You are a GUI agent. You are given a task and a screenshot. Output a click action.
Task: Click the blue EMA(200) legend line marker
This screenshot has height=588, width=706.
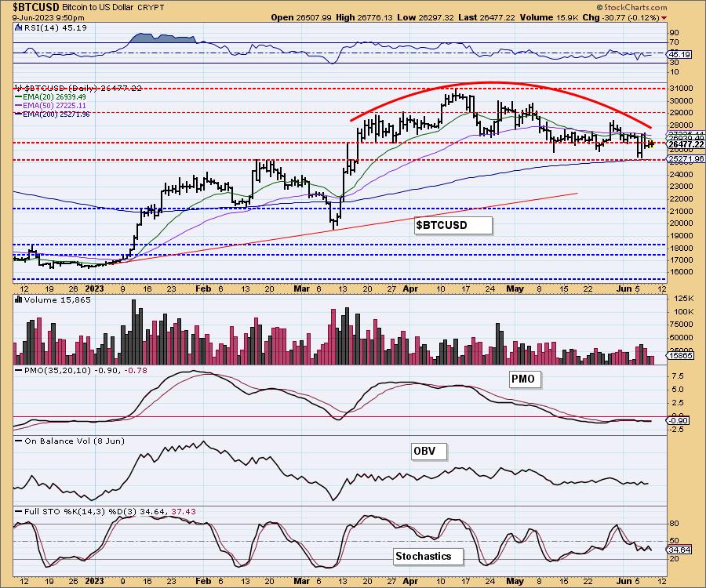[x=19, y=114]
